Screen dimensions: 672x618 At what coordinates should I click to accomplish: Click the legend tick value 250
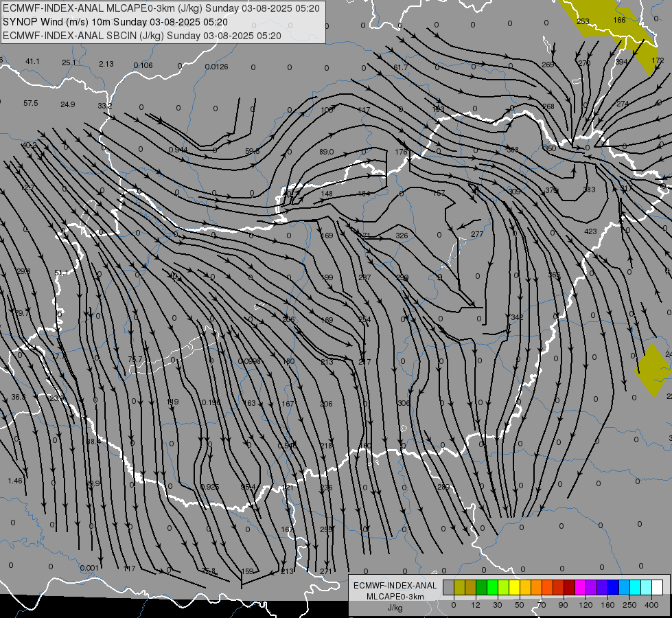(x=629, y=605)
